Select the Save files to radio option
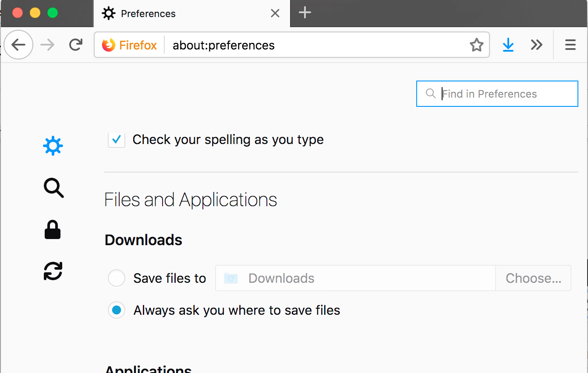This screenshot has height=373, width=588. tap(117, 278)
